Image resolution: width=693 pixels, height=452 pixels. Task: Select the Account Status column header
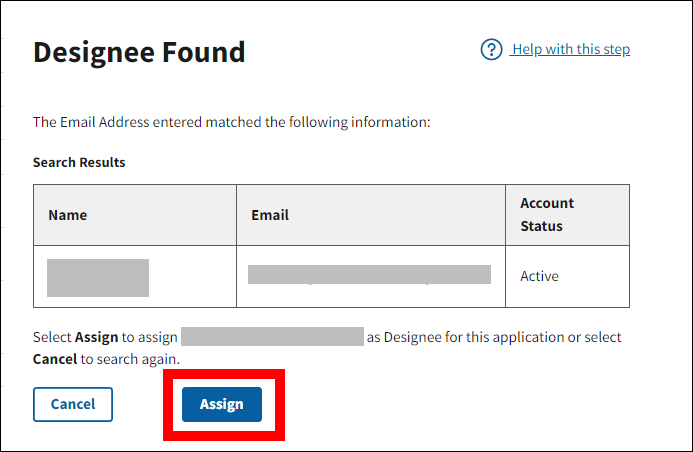(547, 214)
